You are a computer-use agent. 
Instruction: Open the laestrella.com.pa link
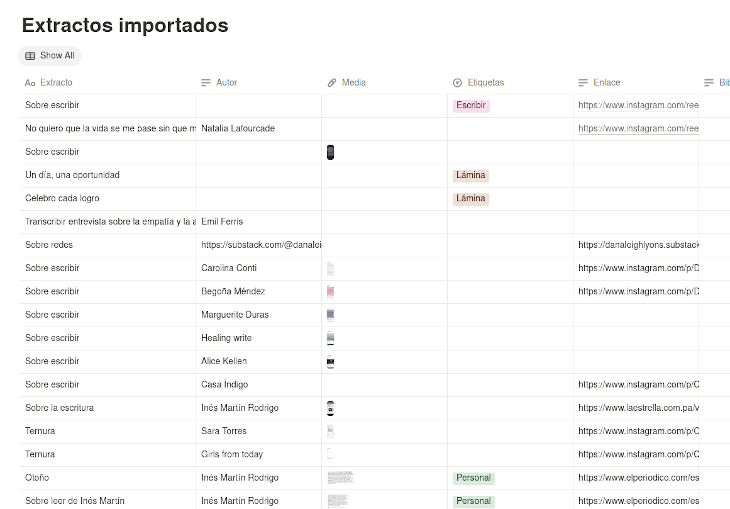click(638, 408)
